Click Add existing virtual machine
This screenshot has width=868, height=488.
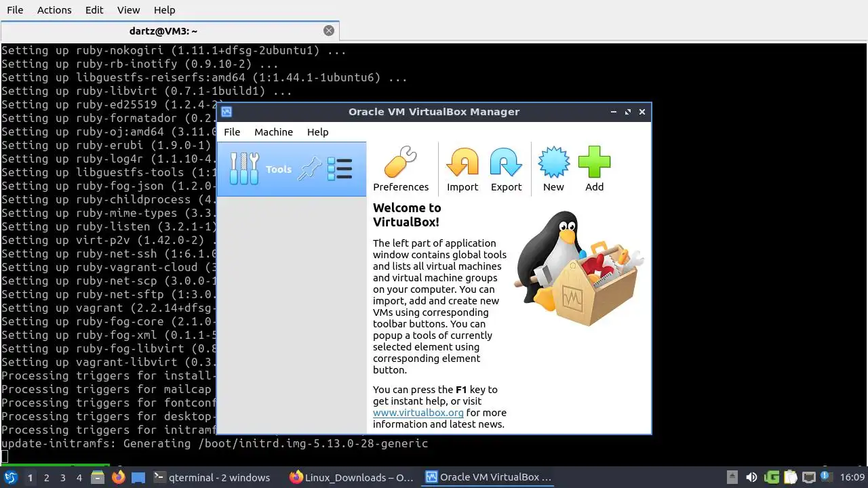tap(594, 169)
